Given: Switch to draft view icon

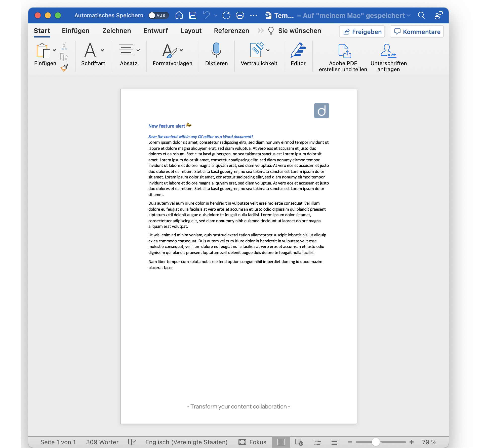Looking at the screenshot, I should click(x=335, y=442).
